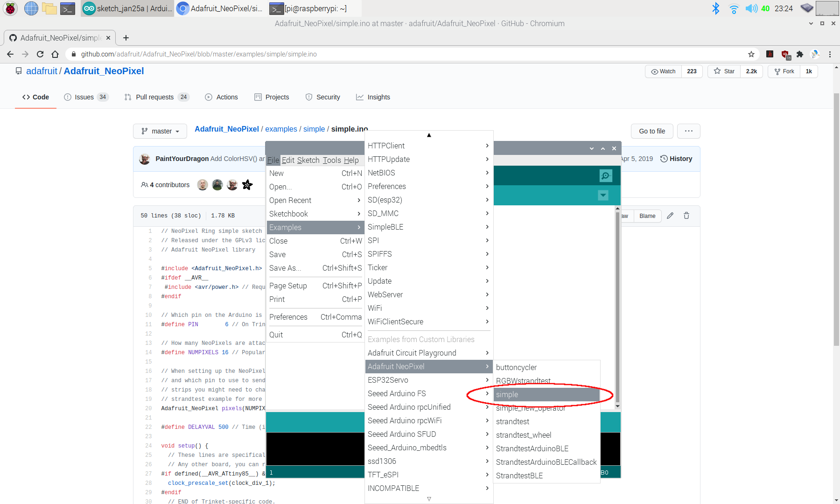Click the Bluetooth tray icon
This screenshot has height=504, width=840.
coord(715,8)
